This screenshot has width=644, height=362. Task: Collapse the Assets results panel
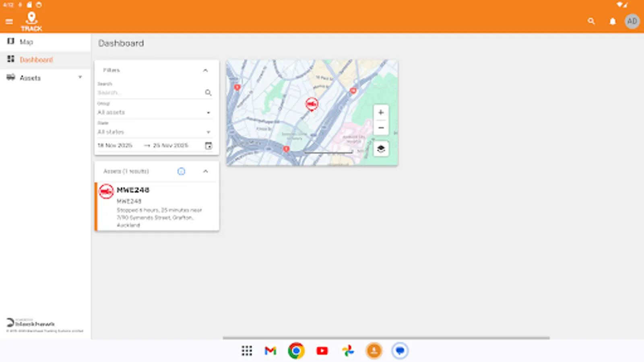[206, 171]
